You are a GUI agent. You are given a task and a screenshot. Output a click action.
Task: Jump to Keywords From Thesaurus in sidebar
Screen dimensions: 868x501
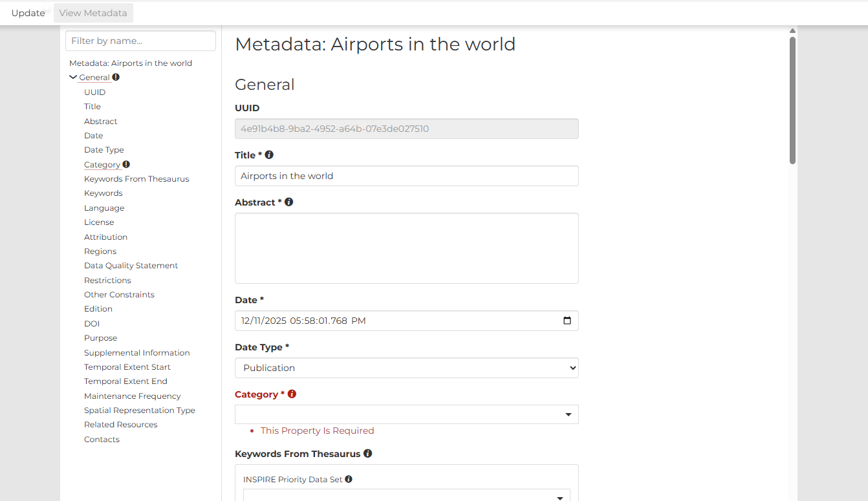point(136,179)
